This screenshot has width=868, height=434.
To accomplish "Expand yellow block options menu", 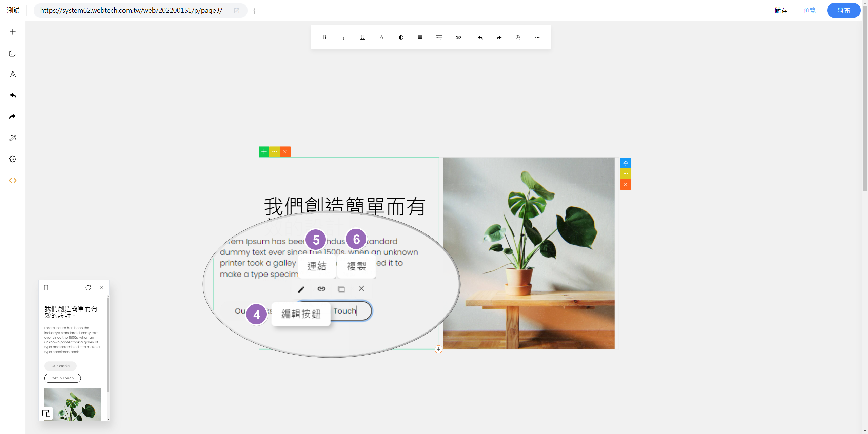I will coord(274,152).
